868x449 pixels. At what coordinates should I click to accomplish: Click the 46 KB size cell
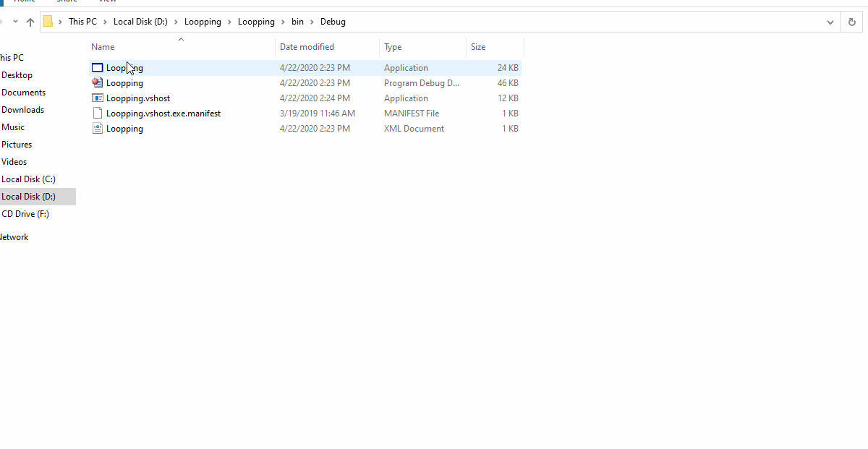[508, 83]
